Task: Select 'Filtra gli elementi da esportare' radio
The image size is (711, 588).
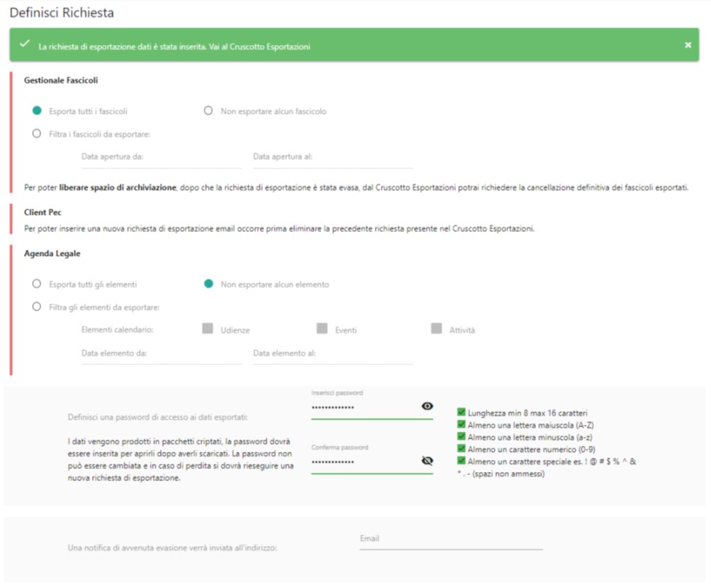Action: coord(37,307)
